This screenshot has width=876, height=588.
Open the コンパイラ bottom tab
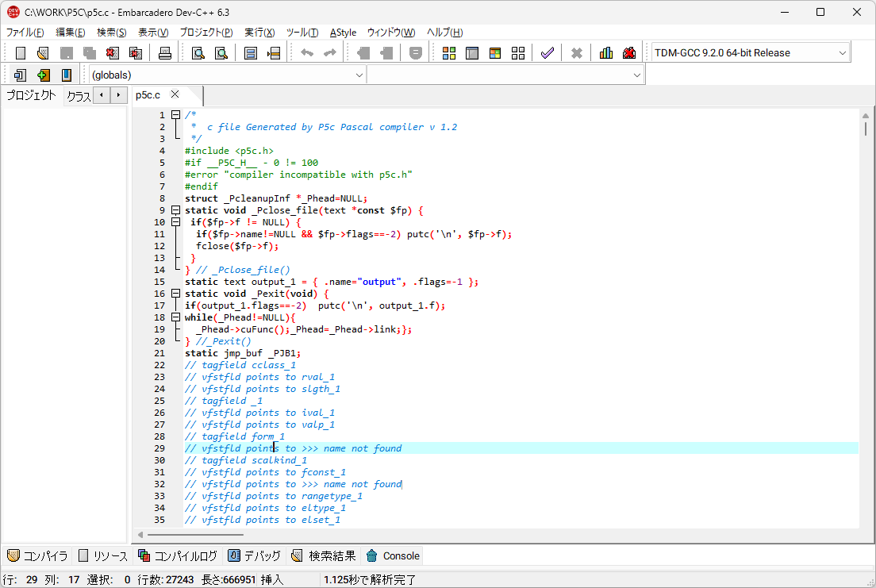(x=36, y=555)
